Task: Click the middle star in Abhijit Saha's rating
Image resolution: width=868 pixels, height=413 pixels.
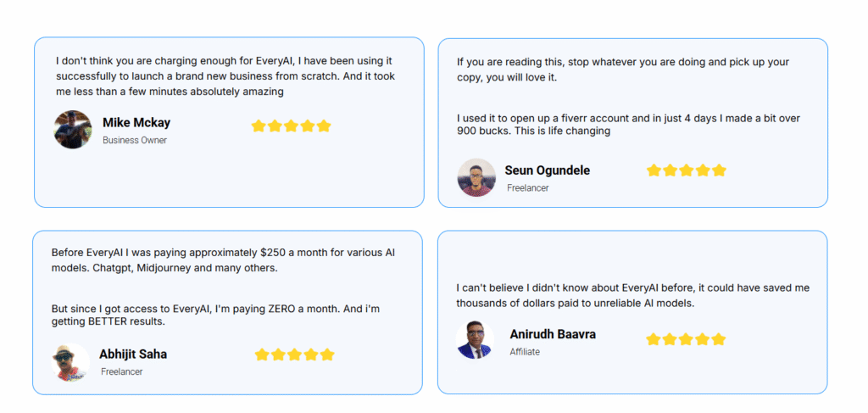Action: 294,354
